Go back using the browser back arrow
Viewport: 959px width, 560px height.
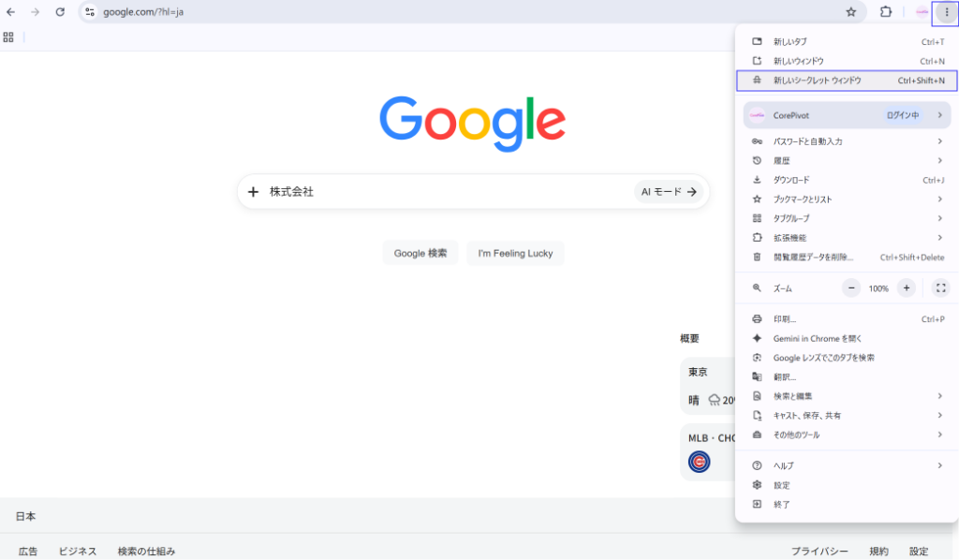coord(11,11)
